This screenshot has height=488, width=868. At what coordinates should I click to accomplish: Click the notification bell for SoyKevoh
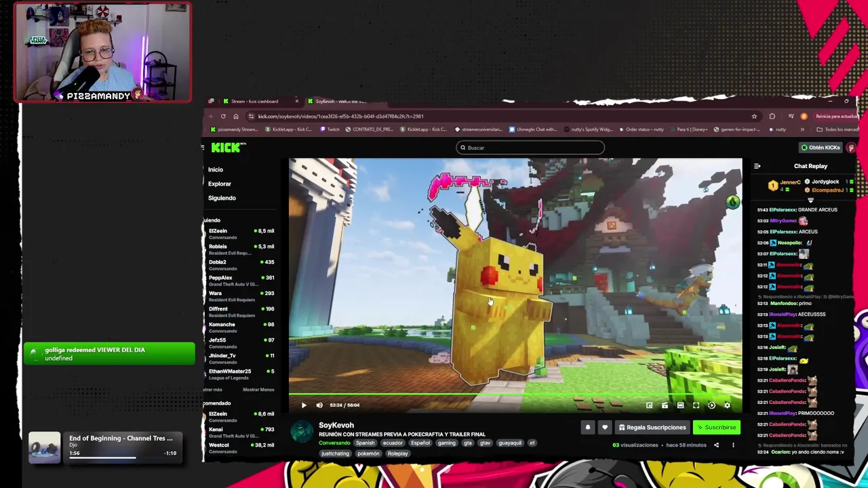tap(588, 428)
